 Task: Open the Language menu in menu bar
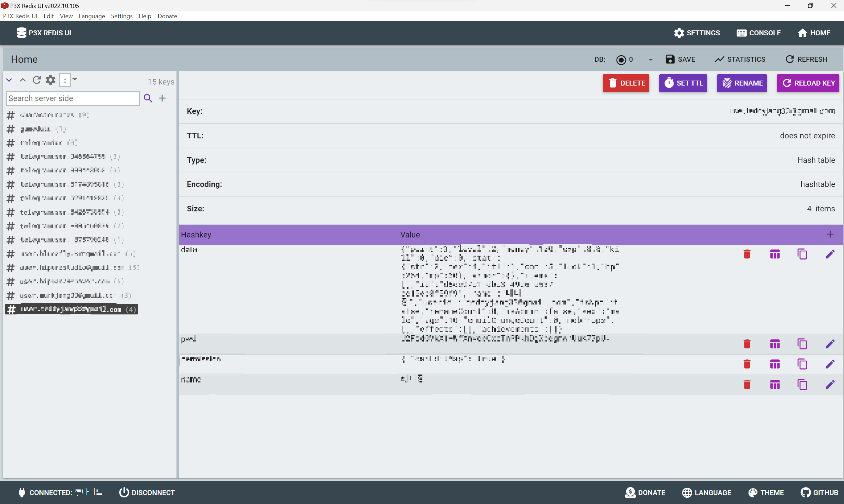tap(92, 16)
